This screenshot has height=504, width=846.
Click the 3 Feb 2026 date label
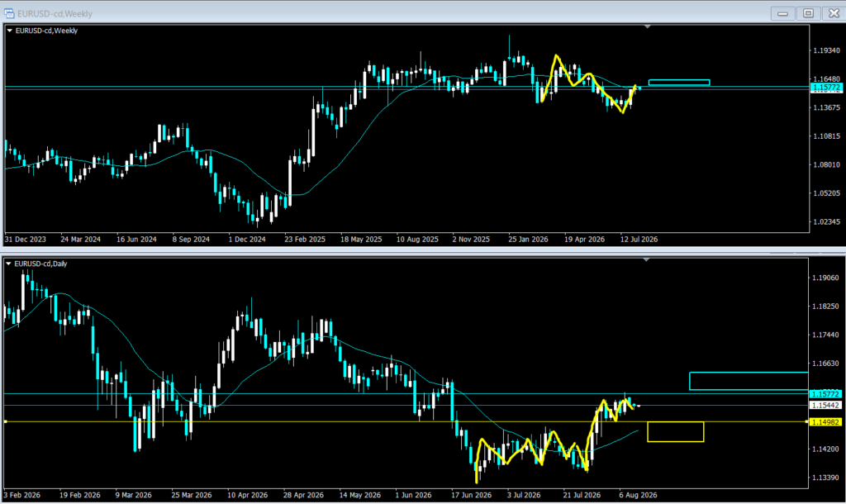(22, 495)
